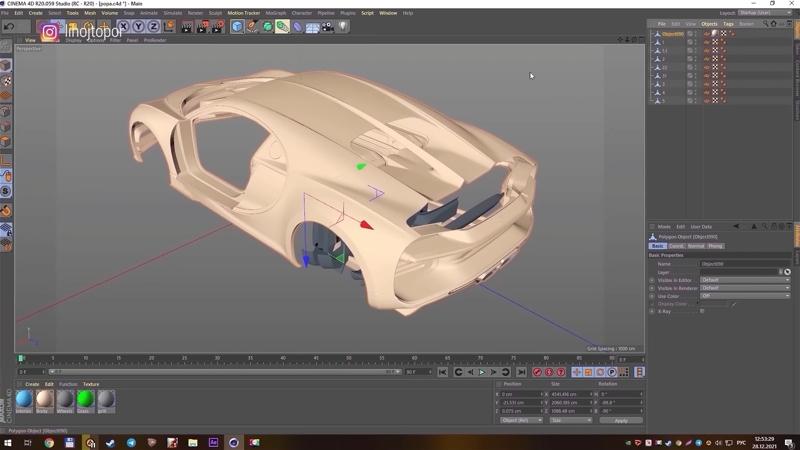Click Go to Start playback button
The width and height of the screenshot is (800, 450).
[x=442, y=372]
